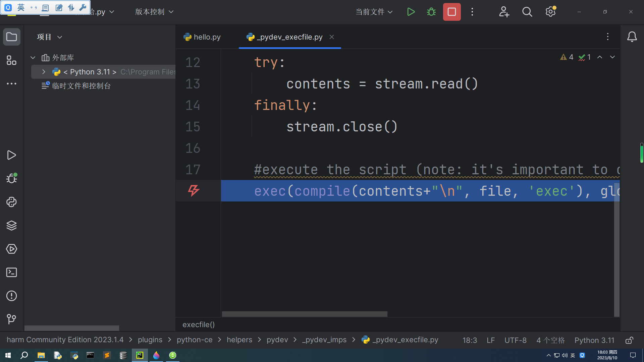Select 临时文件和控制台 in the project tree
Viewport: 644px width, 362px height.
[x=82, y=86]
